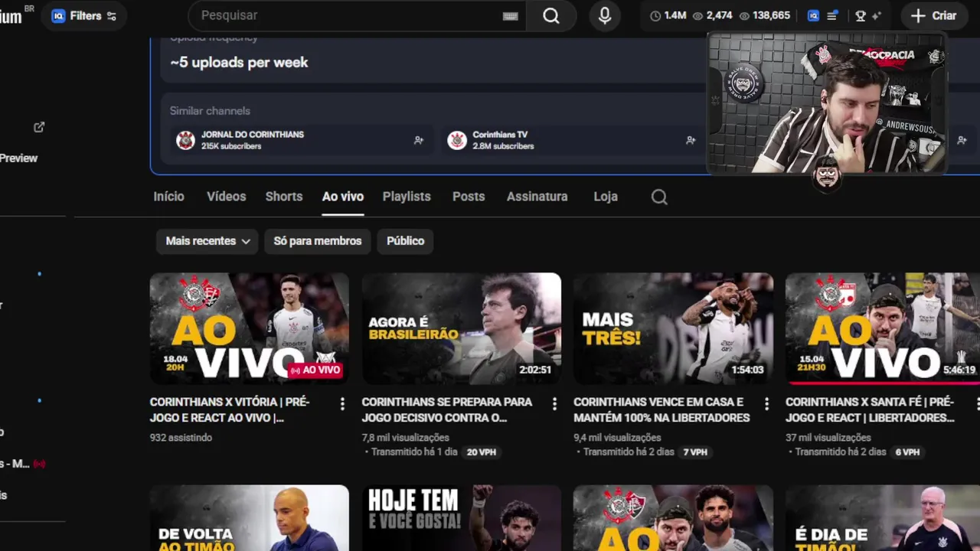Open the AGORA É BRASILEIRÃO thumbnail

coord(462,329)
